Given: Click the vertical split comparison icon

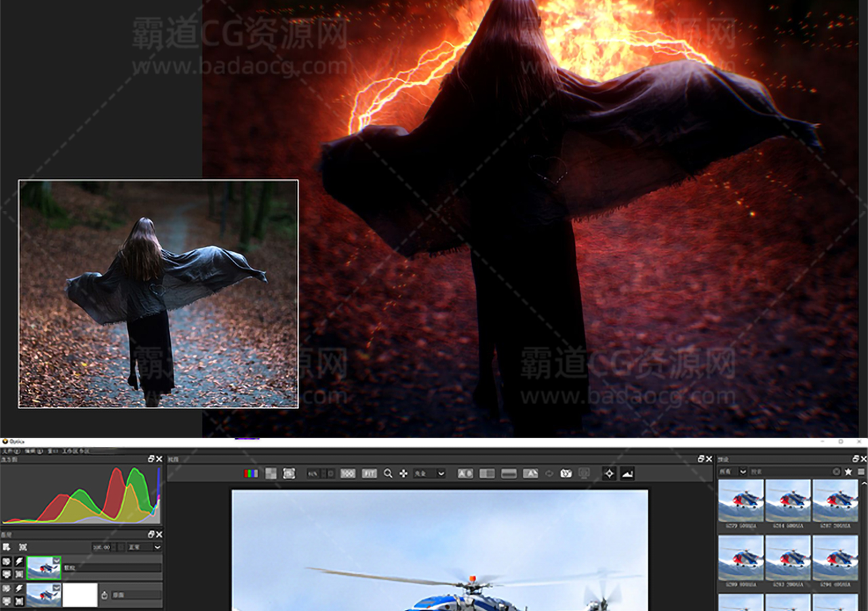Looking at the screenshot, I should click(487, 473).
